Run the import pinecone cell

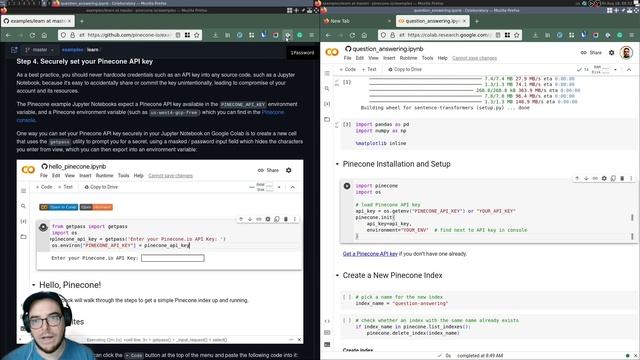coord(347,186)
